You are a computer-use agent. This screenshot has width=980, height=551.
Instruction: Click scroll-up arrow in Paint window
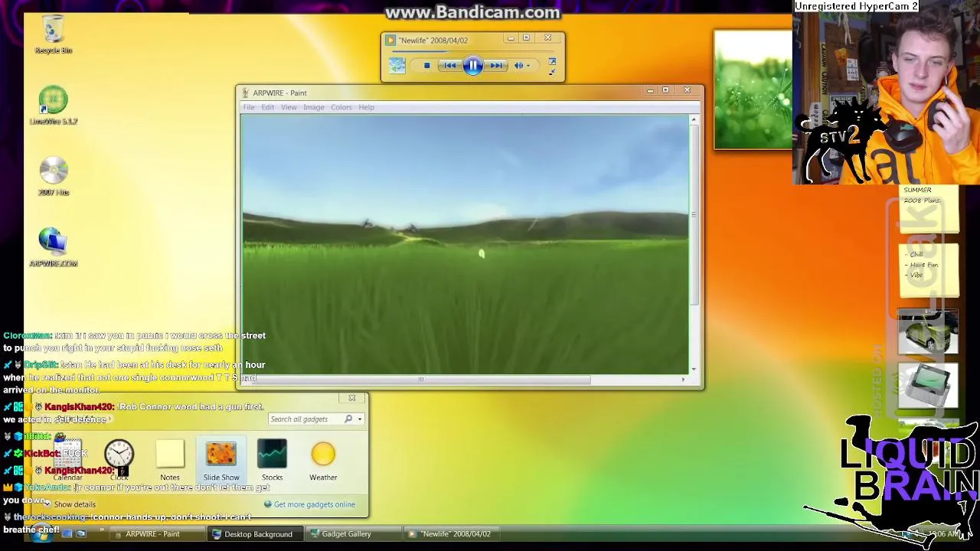[694, 119]
